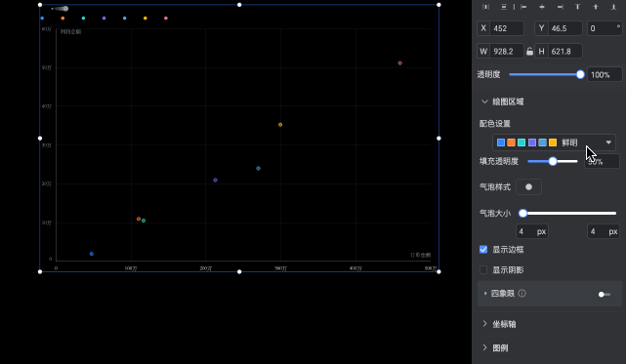The width and height of the screenshot is (626, 364).
Task: Align selection to the left edge
Action: 523,7
